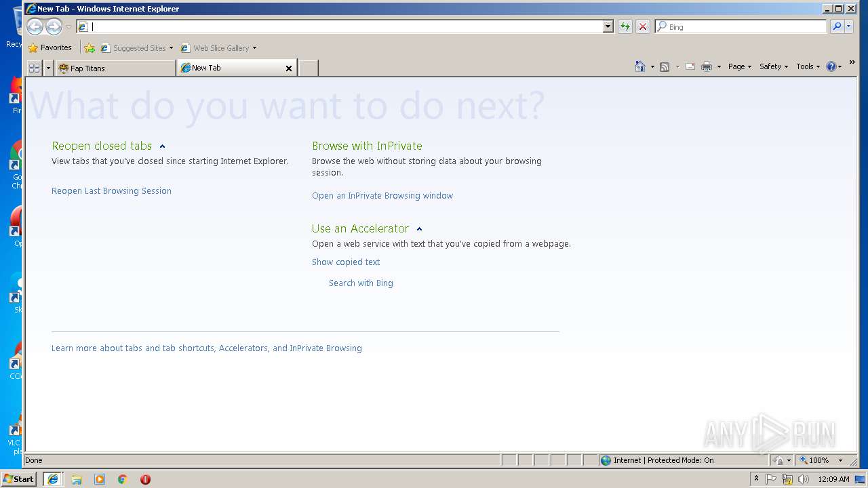Show hidden system tray icons arrow
The width and height of the screenshot is (868, 488).
tap(756, 479)
